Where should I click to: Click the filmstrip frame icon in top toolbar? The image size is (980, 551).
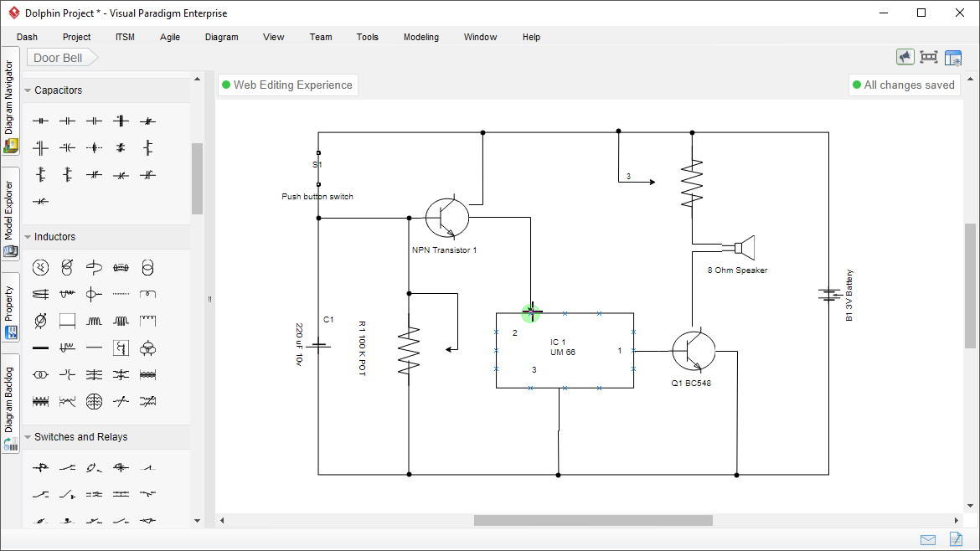[928, 57]
